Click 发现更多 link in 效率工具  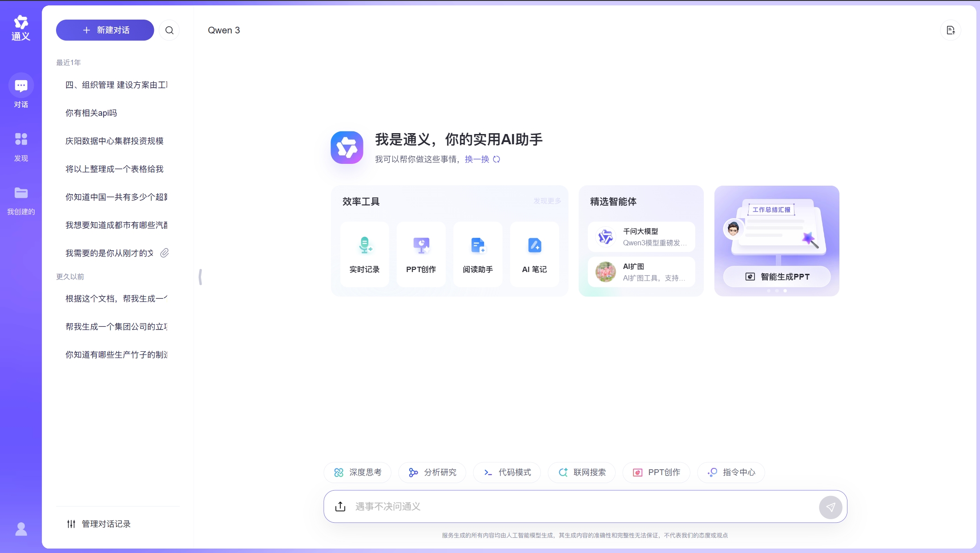[x=547, y=201]
